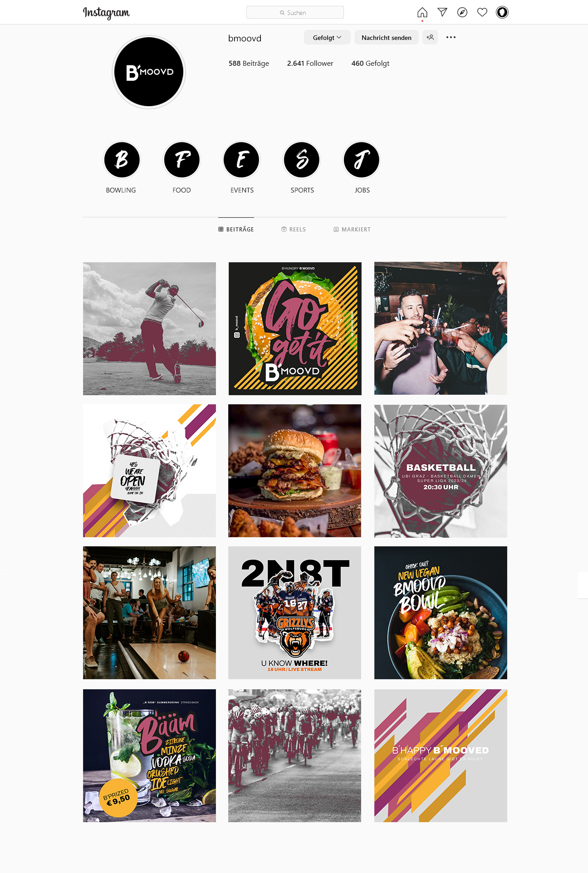Open your profile avatar in top bar
The height and width of the screenshot is (873, 588).
pyautogui.click(x=502, y=12)
